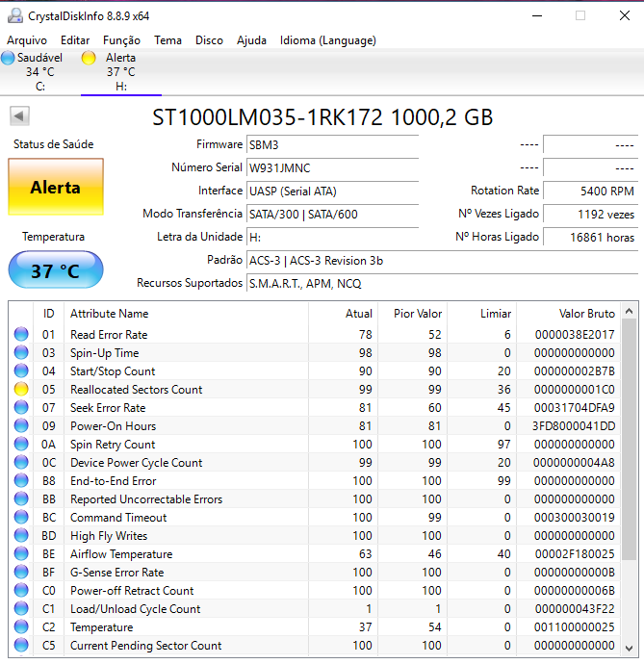Click the blue status orb for Spin-Up Time
This screenshot has height=664, width=644.
(21, 352)
